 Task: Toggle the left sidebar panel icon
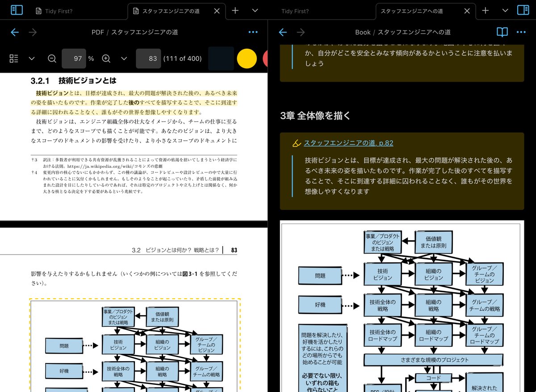(x=17, y=10)
